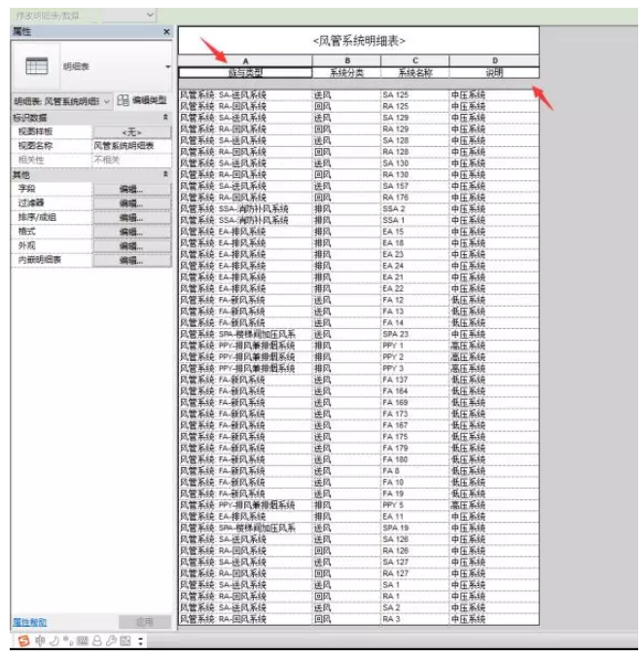Toggle the Chinese/English (中) input mode
644x658 pixels.
pyautogui.click(x=40, y=640)
